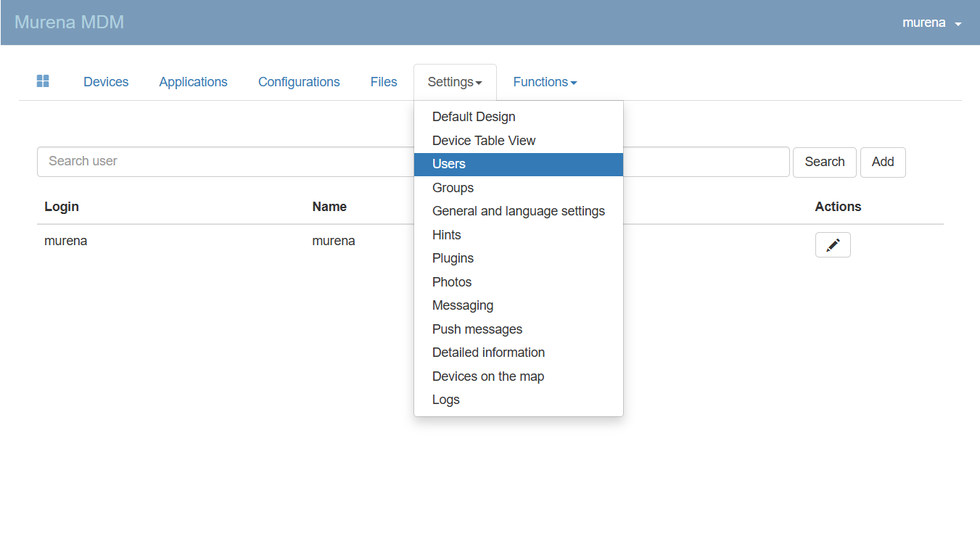
Task: Go to the Configurations tab
Action: pyautogui.click(x=299, y=82)
